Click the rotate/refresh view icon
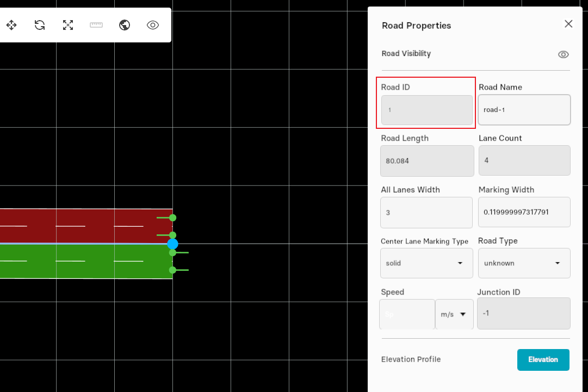Screen dimensions: 588x392 pyautogui.click(x=40, y=25)
